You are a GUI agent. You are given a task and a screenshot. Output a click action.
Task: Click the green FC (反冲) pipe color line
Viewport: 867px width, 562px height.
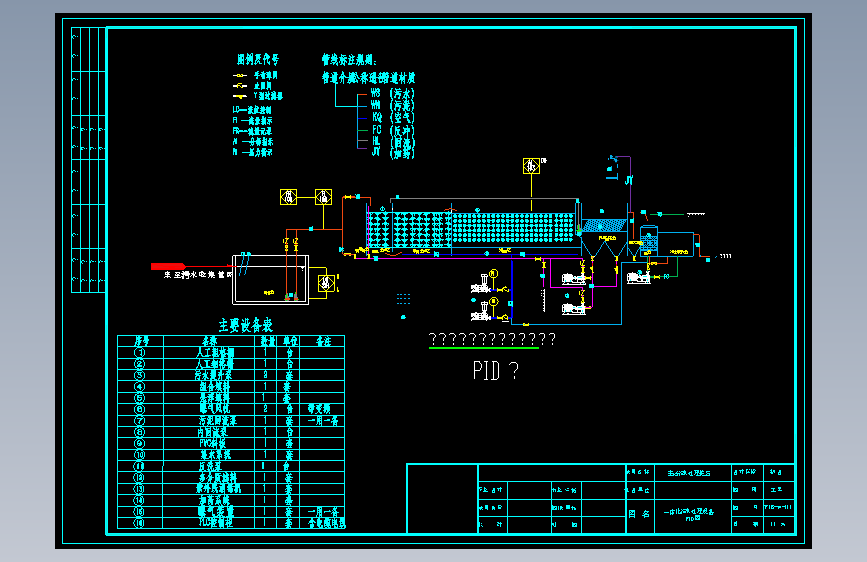[x=362, y=131]
